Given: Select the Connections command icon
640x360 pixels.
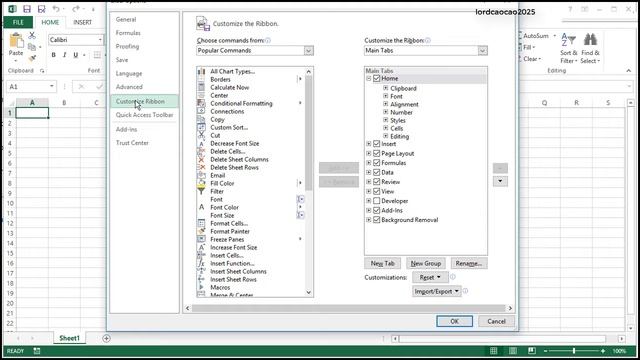Looking at the screenshot, I should tap(201, 111).
